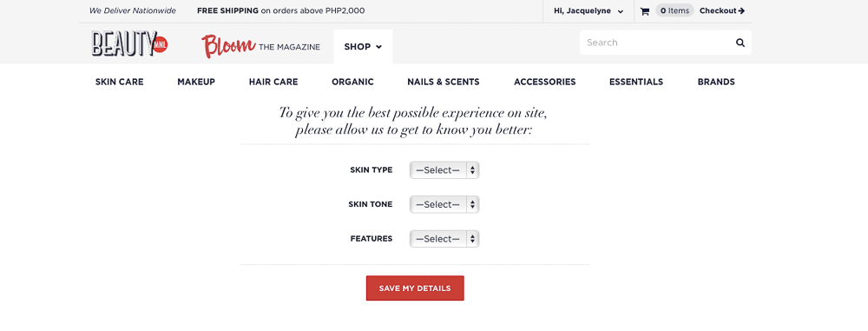
Task: Focus the Search input field
Action: [657, 43]
